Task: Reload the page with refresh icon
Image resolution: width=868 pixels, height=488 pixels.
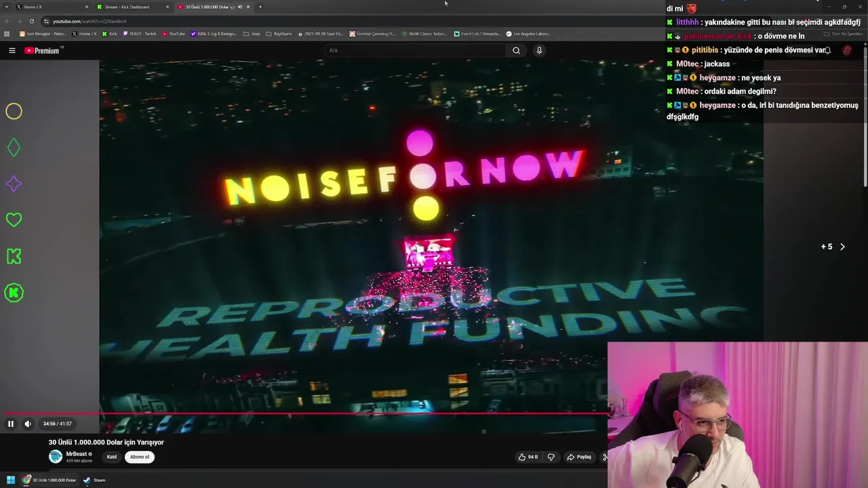Action: pyautogui.click(x=31, y=21)
